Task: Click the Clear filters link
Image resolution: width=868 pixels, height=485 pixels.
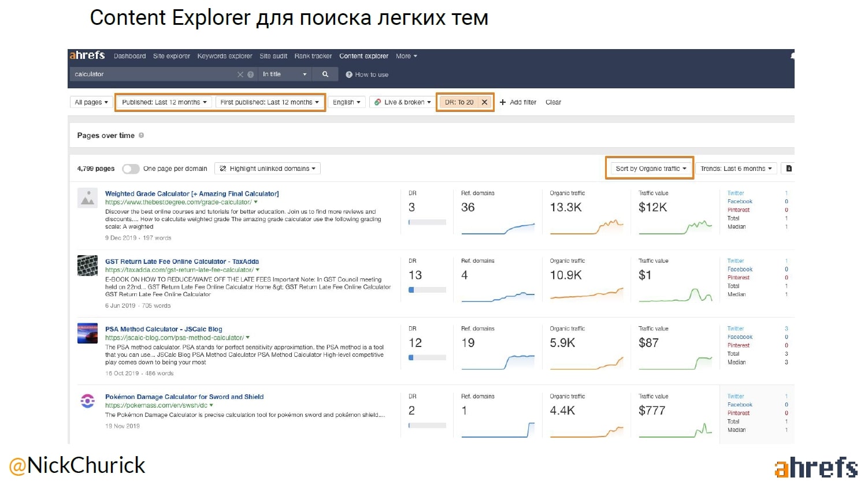Action: pos(553,102)
